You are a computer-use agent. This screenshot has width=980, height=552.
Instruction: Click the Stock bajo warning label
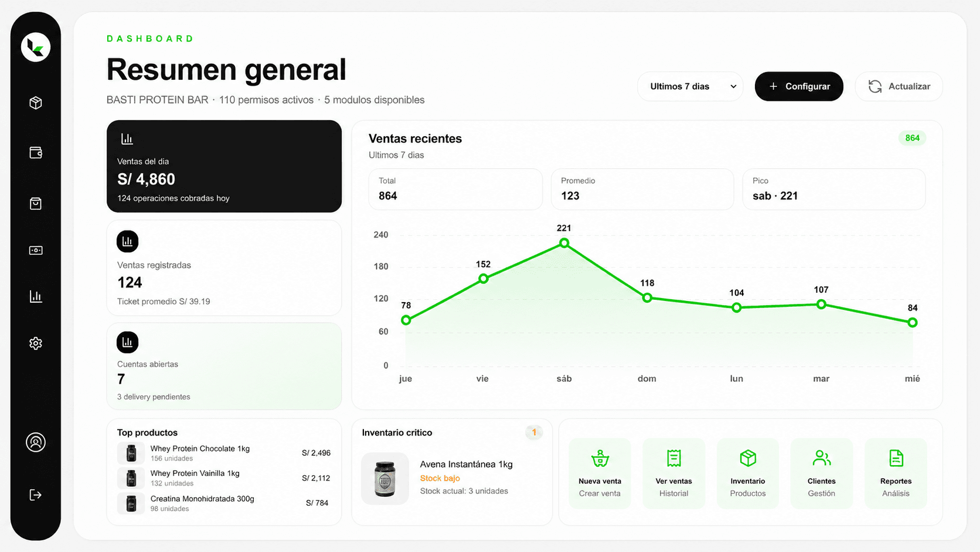(x=440, y=478)
